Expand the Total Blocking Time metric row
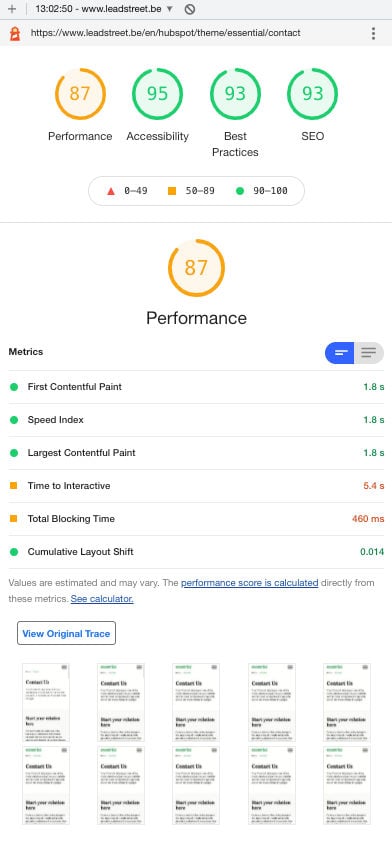 point(196,519)
